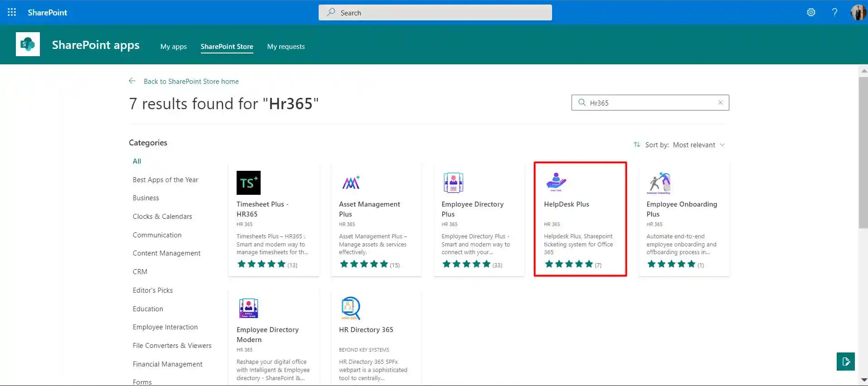Screen dimensions: 868x386
Task: Click the green feedback button at bottom right
Action: coord(845,362)
